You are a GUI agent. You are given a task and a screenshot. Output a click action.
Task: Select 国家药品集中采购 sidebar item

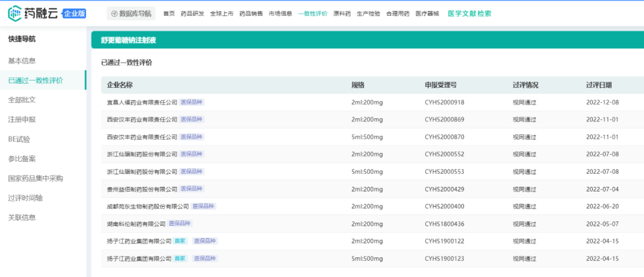coord(35,178)
